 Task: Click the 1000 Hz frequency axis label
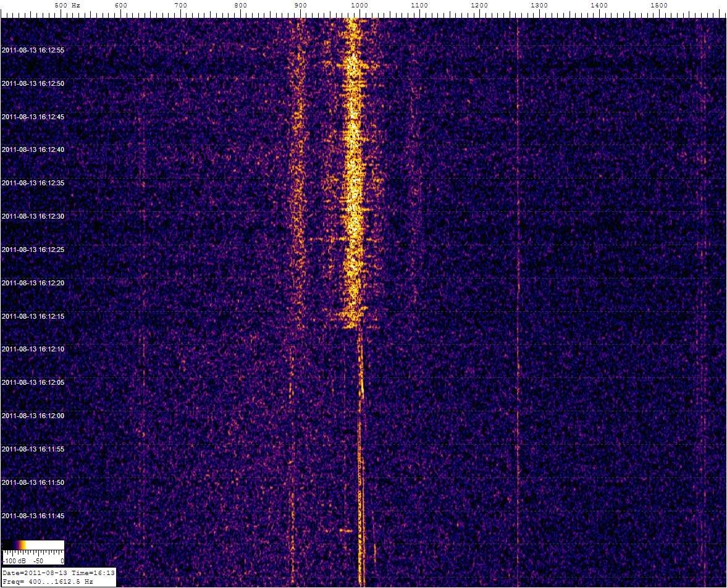tap(359, 6)
